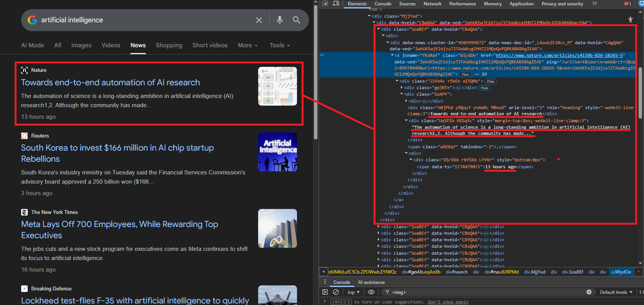
Task: Click the three-dot actions on selected node
Action: (322, 55)
